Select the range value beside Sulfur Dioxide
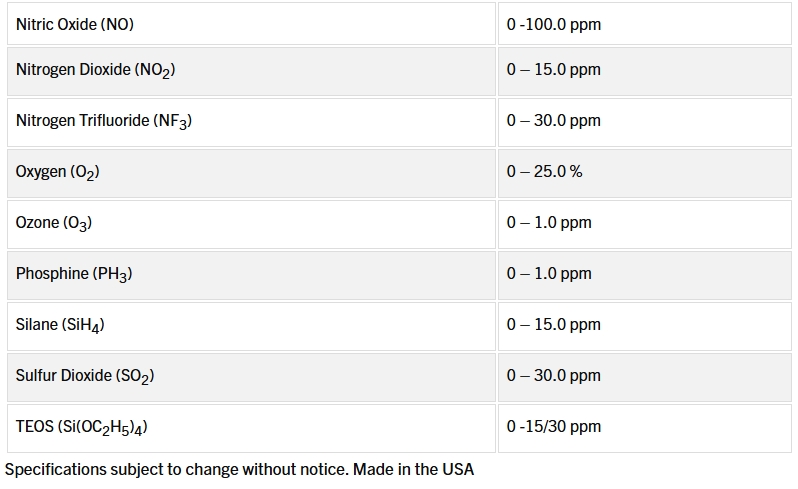The width and height of the screenshot is (798, 489). pos(553,376)
